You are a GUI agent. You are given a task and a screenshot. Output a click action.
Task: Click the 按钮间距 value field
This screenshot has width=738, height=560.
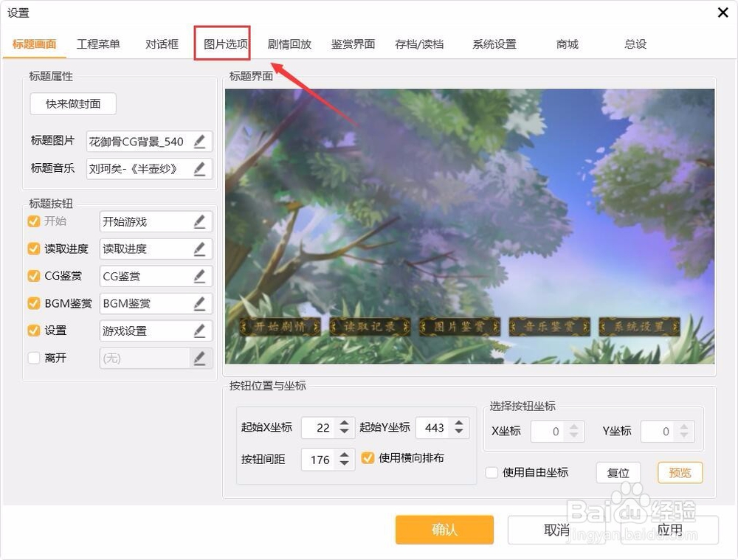coord(320,460)
